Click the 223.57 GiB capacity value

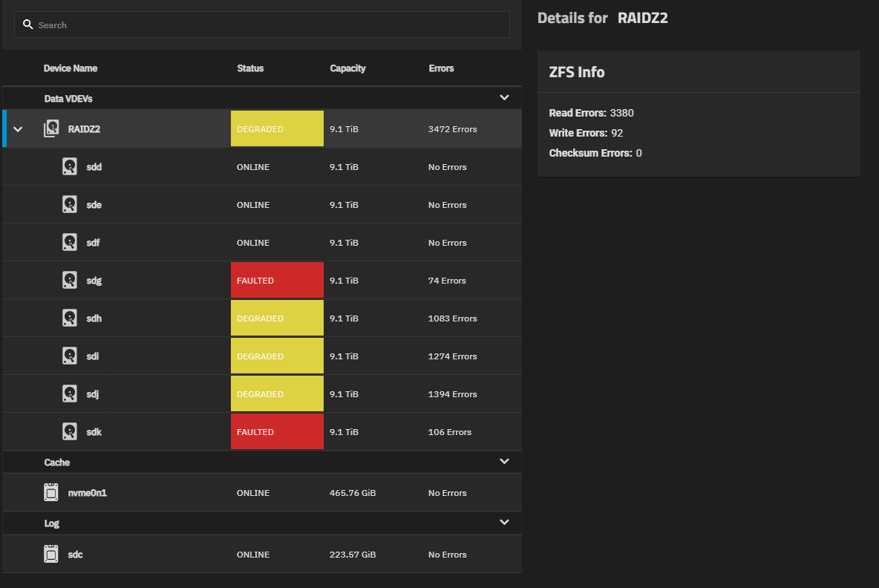click(x=353, y=555)
